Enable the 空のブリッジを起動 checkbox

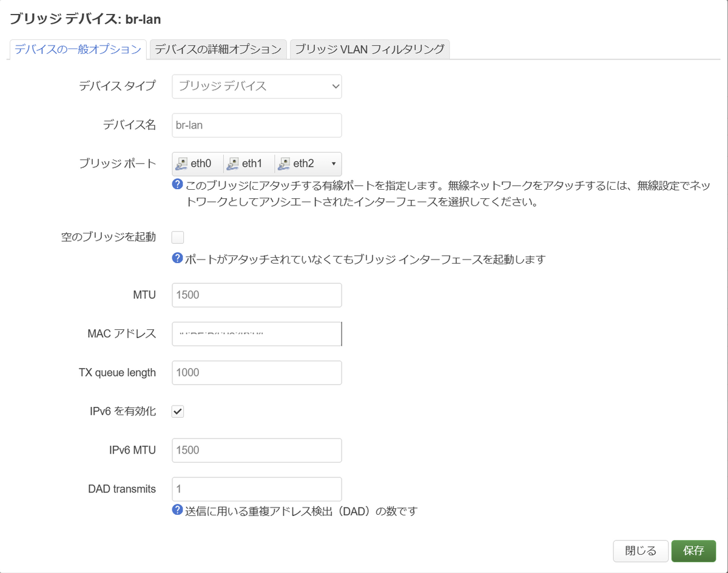pos(178,236)
